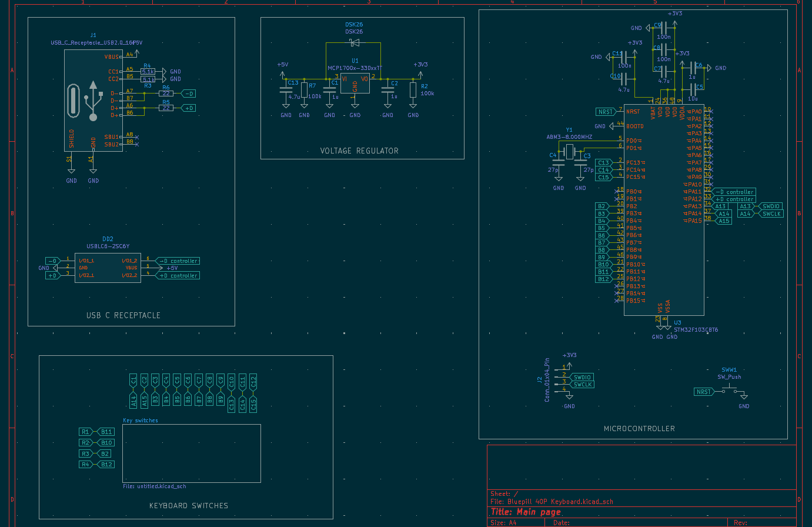Open the Key switches hierarchical sheet
Image resolution: width=812 pixels, height=527 pixels.
191,453
